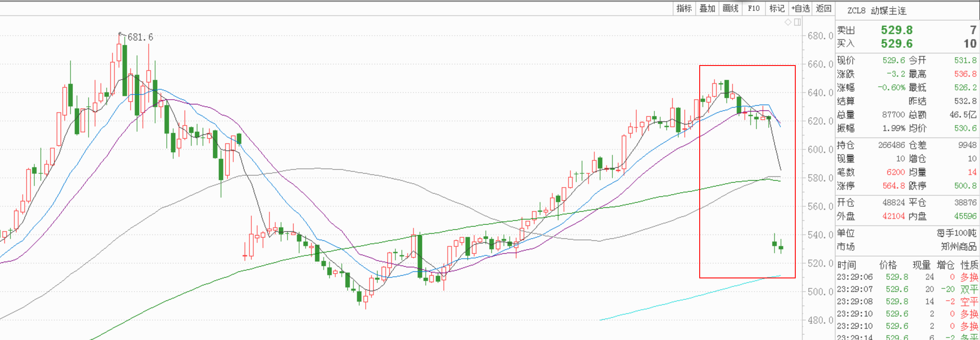Click the 外盘 value 42104
The width and height of the screenshot is (980, 340).
(893, 216)
